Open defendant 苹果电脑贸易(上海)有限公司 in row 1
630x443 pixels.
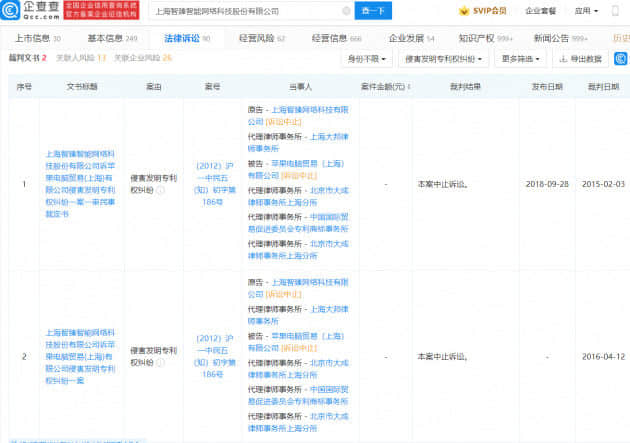296,169
